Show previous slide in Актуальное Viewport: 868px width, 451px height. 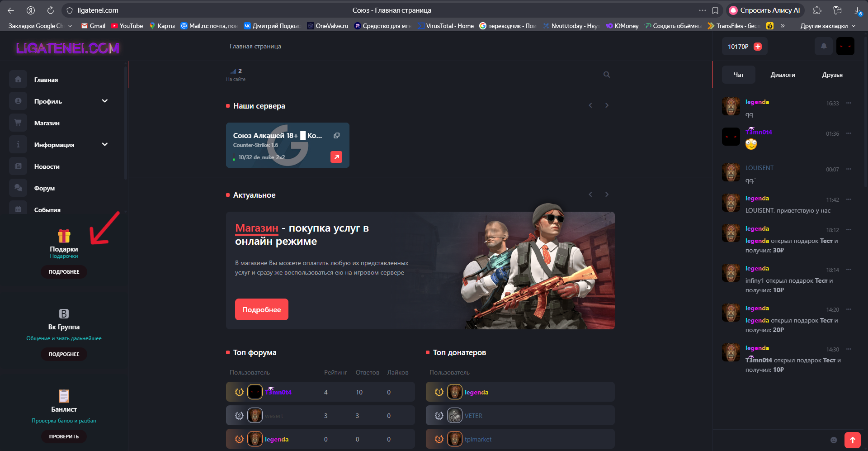(x=590, y=195)
